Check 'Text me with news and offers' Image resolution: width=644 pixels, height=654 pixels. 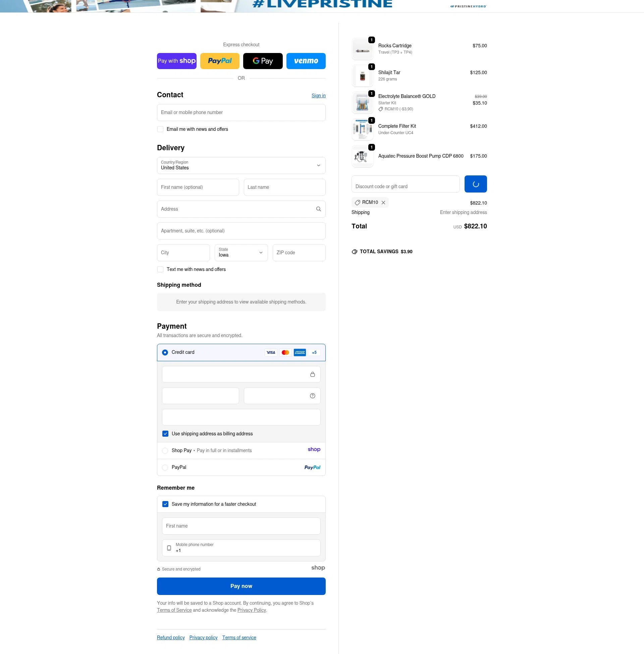click(x=160, y=269)
